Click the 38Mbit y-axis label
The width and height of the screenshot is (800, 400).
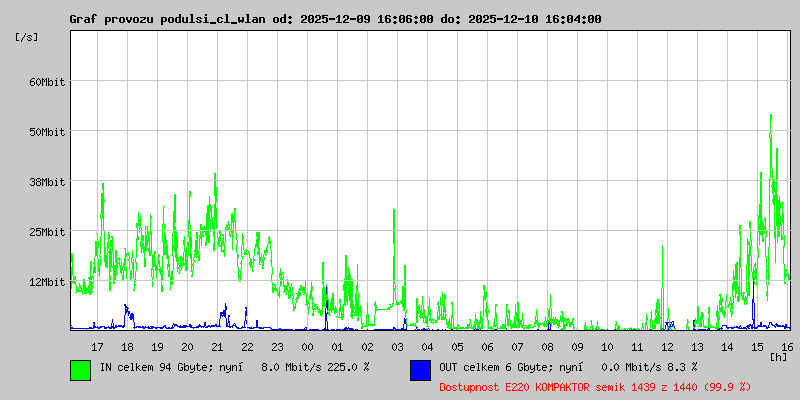pos(46,182)
